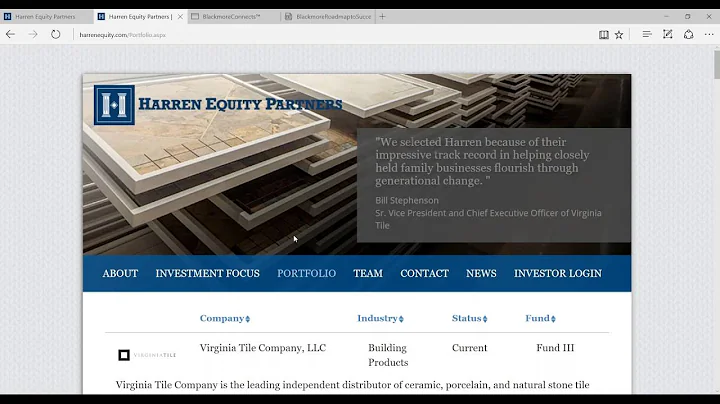Click the 'Bill Stephenson' name text
The width and height of the screenshot is (720, 404).
coord(407,200)
